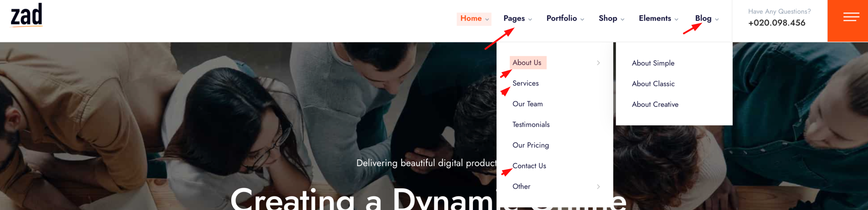Open the Shop menu
The height and width of the screenshot is (210, 868).
tap(608, 18)
